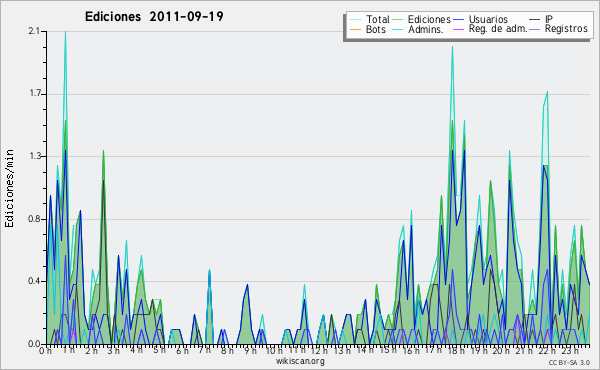Click the Registros legend label
The width and height of the screenshot is (600, 370).
click(x=566, y=29)
